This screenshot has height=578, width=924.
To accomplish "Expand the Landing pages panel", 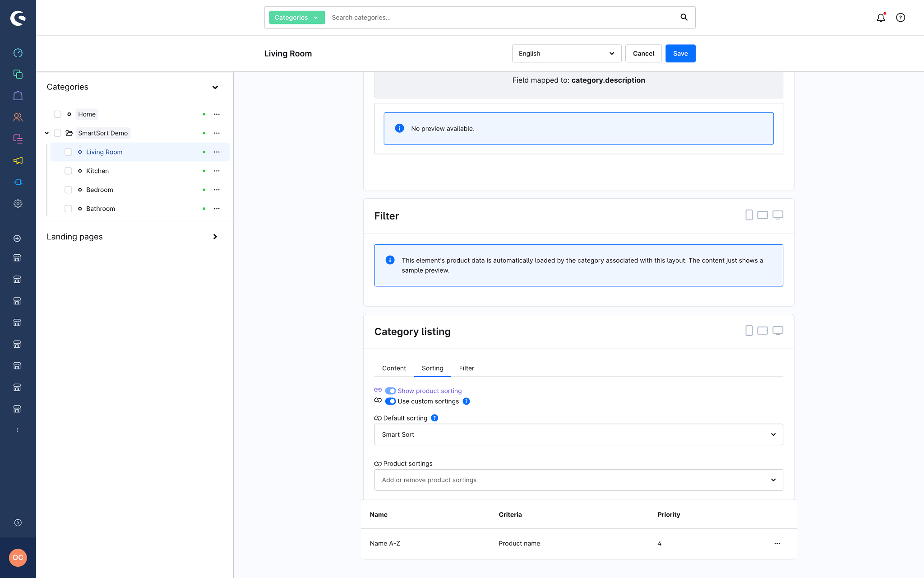I will pos(215,237).
